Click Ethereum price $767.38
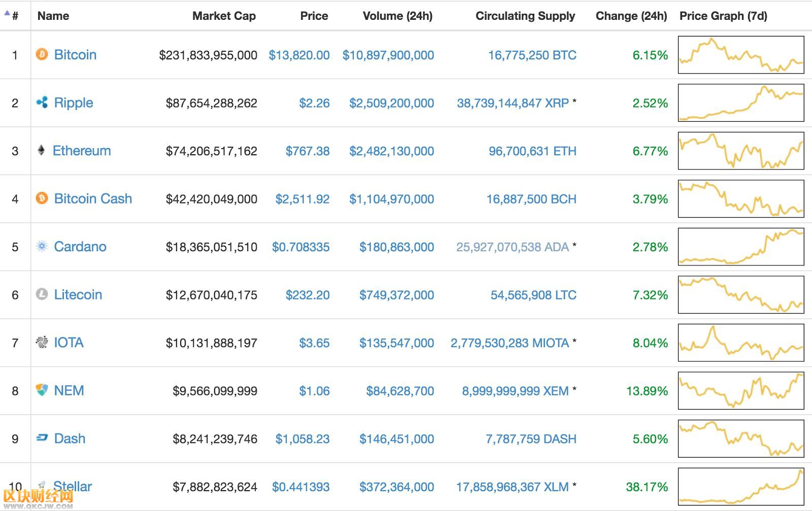The width and height of the screenshot is (812, 511). [x=308, y=151]
